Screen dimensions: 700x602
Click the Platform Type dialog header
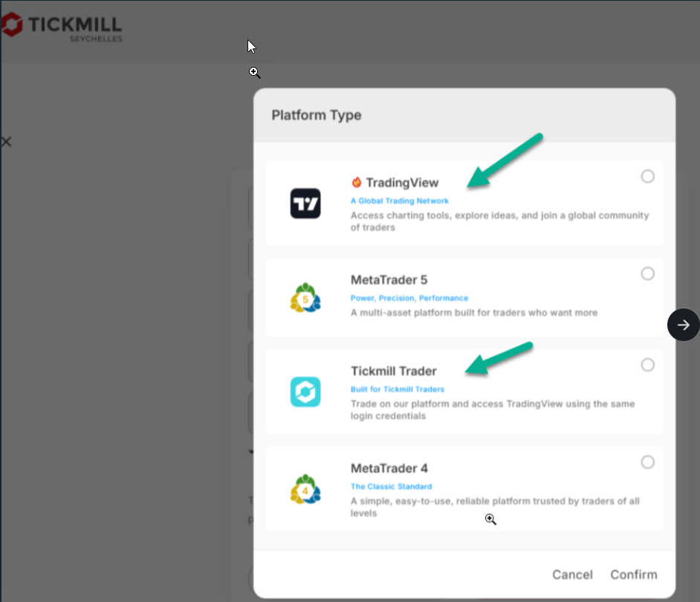coord(464,115)
